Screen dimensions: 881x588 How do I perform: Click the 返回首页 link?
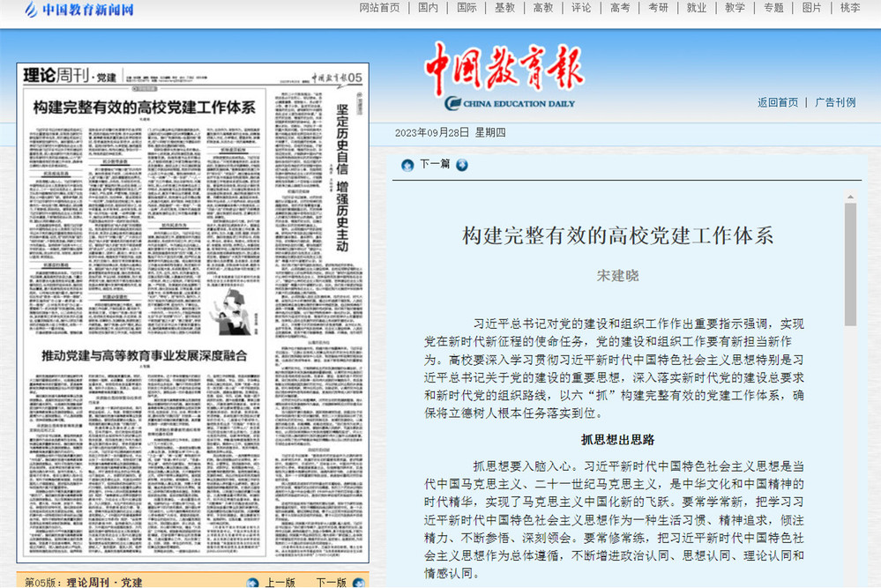pyautogui.click(x=777, y=102)
